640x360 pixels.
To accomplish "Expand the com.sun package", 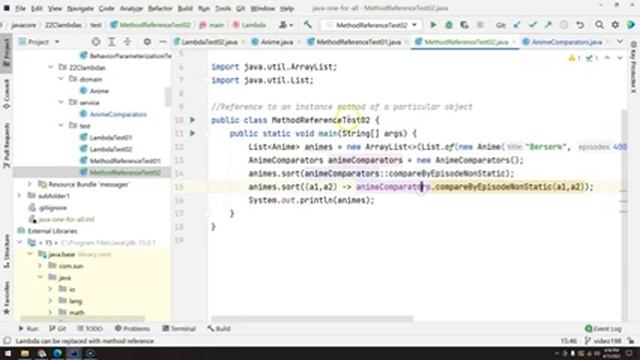I will [x=40, y=266].
